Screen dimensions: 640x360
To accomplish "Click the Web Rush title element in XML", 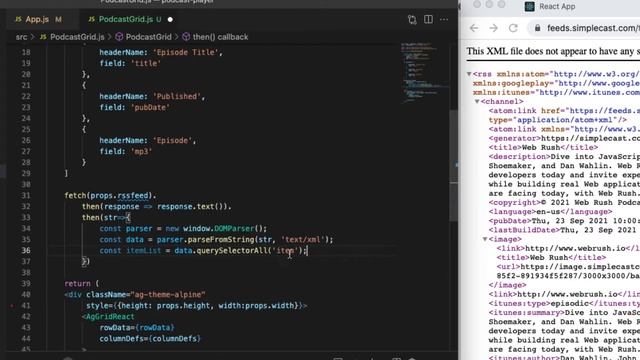I will point(543,147).
